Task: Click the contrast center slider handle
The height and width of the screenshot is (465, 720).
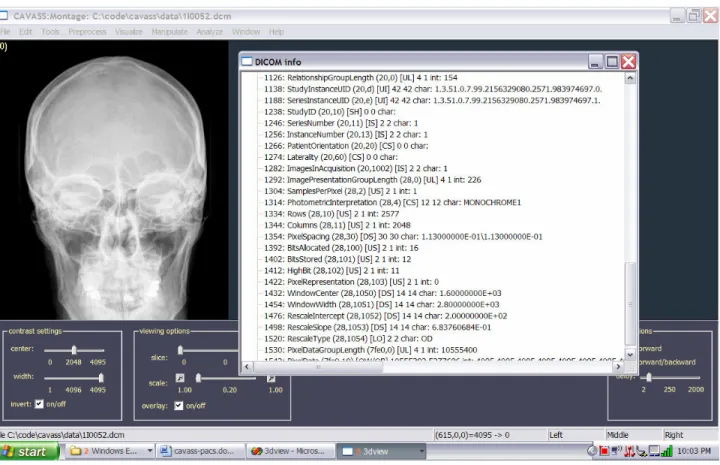Action: (x=73, y=350)
